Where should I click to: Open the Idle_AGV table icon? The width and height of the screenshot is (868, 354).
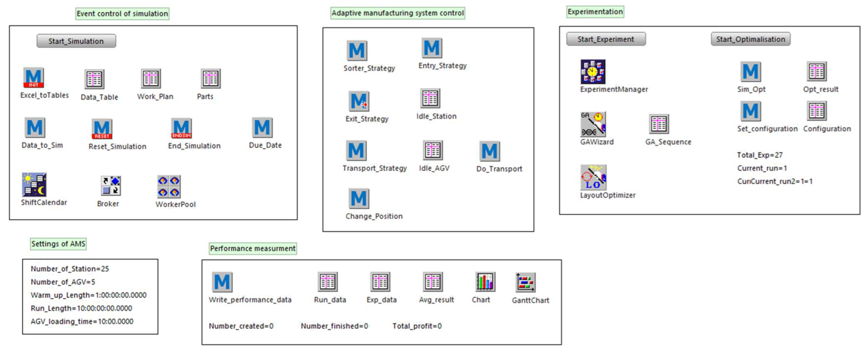433,150
